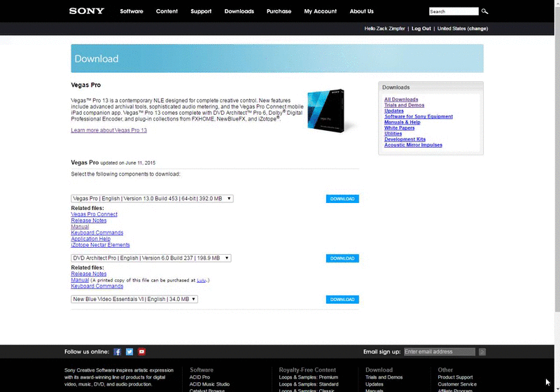Submit email sign-up arrow button
The height and width of the screenshot is (392, 560).
pos(482,351)
